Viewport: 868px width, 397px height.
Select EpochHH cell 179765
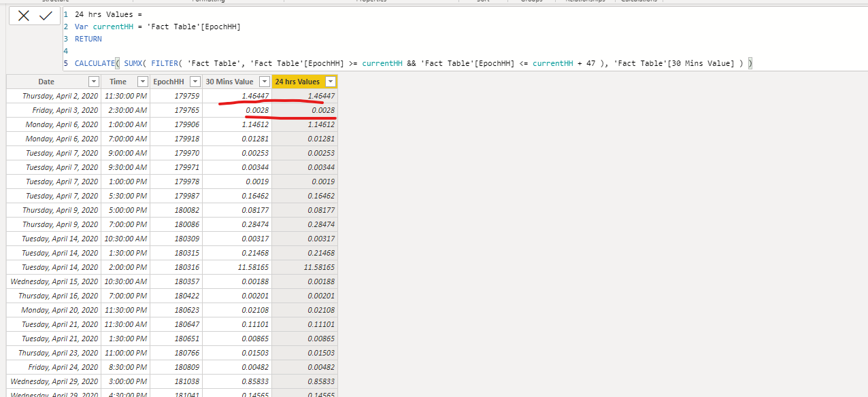(176, 110)
